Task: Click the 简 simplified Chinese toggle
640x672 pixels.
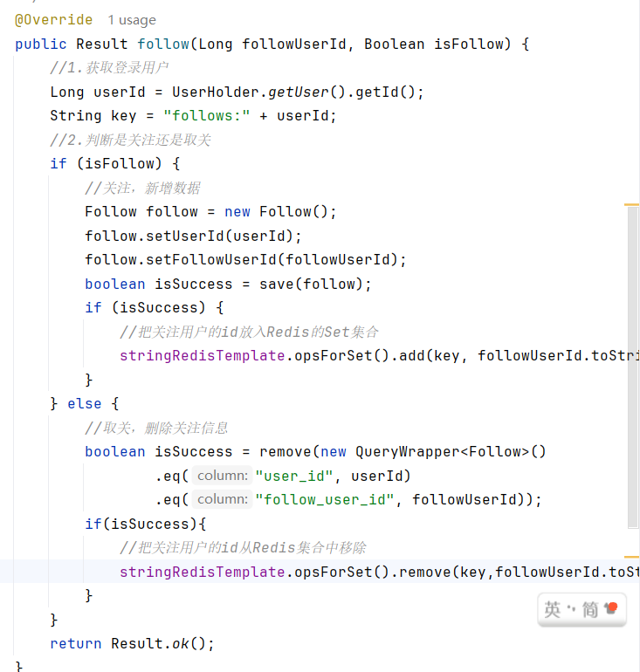Action: click(590, 609)
